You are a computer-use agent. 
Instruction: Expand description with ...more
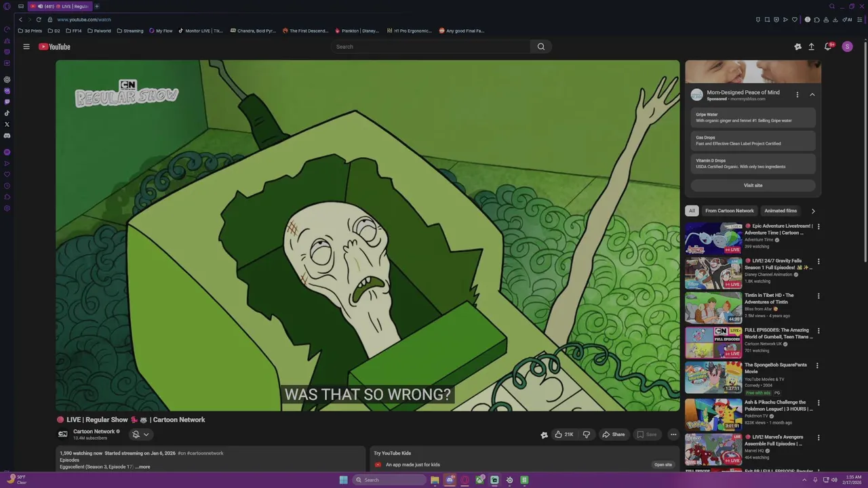coord(143,467)
